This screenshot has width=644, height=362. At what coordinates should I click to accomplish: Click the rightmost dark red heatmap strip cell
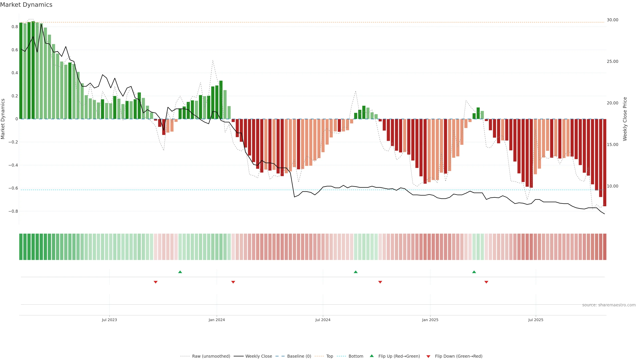coord(604,247)
